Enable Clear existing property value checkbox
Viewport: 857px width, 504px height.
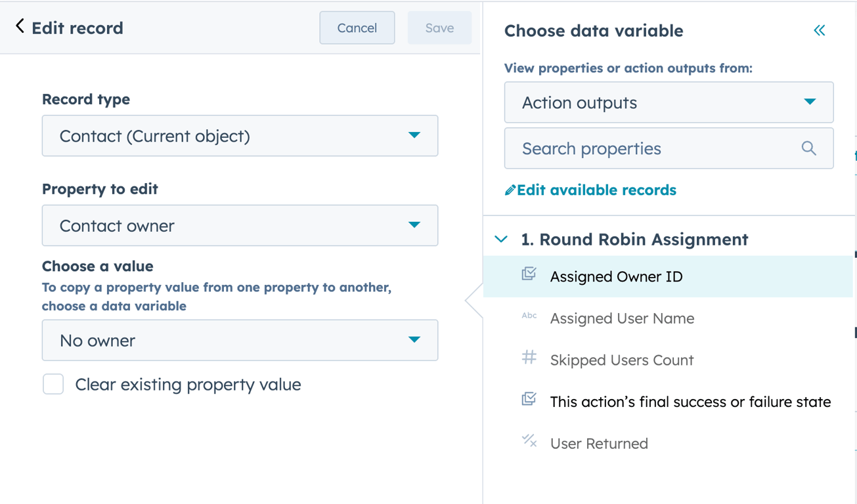pyautogui.click(x=53, y=384)
